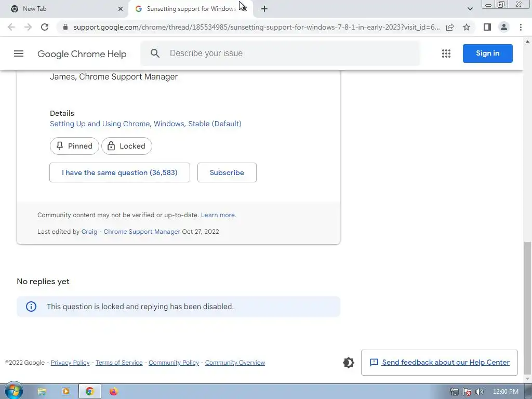The width and height of the screenshot is (532, 399).
Task: Click I have the same question
Action: point(120,172)
